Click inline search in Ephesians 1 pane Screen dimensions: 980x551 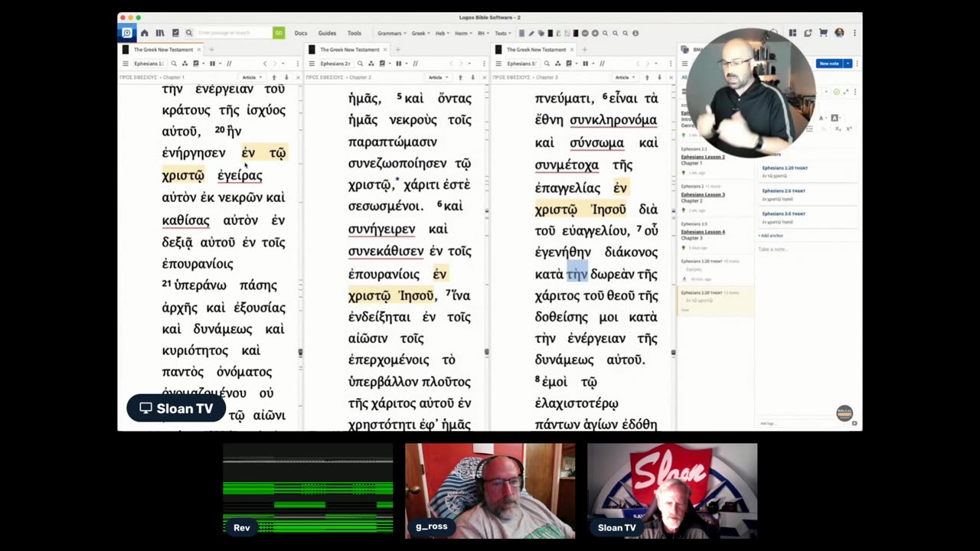point(174,64)
